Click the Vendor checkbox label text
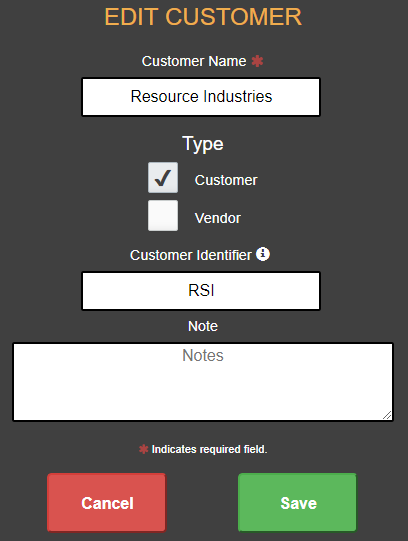 click(x=218, y=218)
